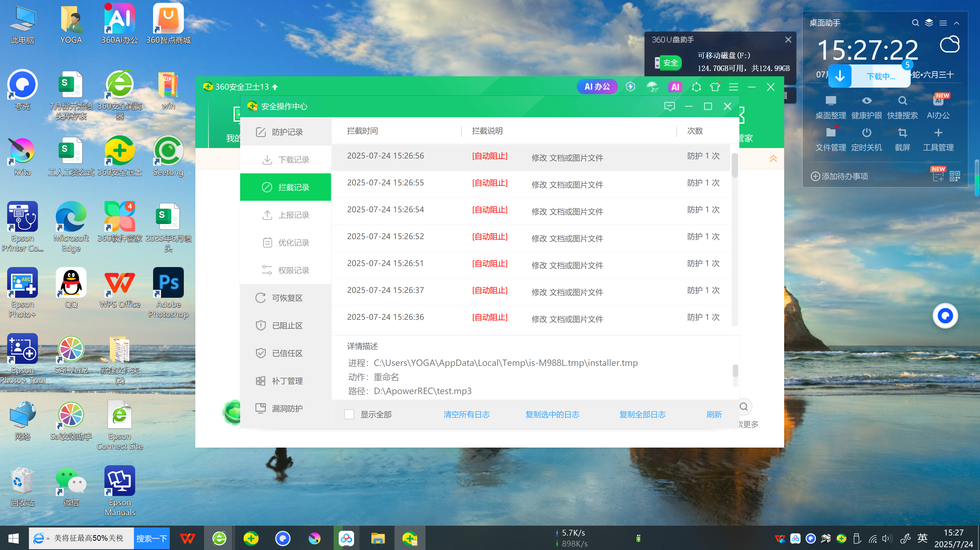980x550 pixels.
Task: Click 搜索一下 button in the taskbar
Action: coord(151,538)
